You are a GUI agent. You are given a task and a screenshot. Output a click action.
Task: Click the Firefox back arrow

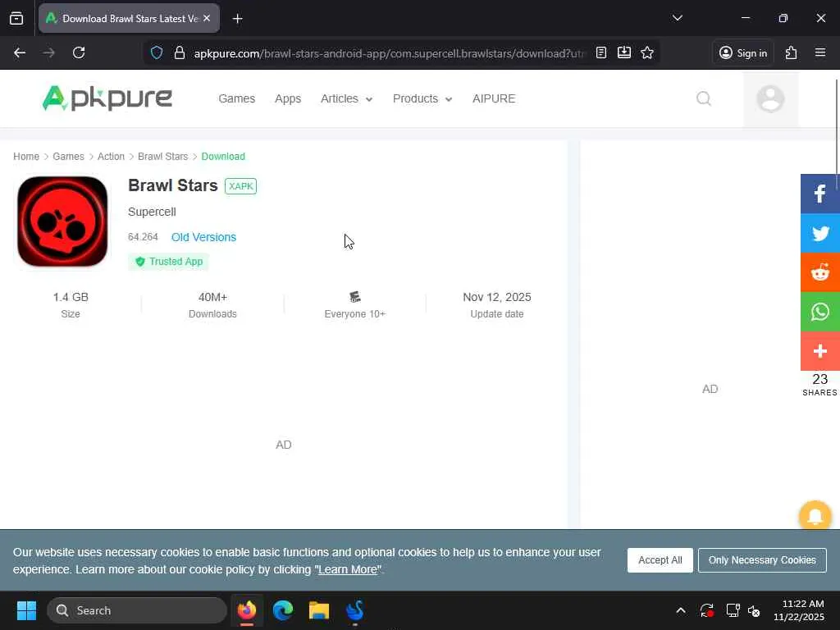(x=20, y=53)
